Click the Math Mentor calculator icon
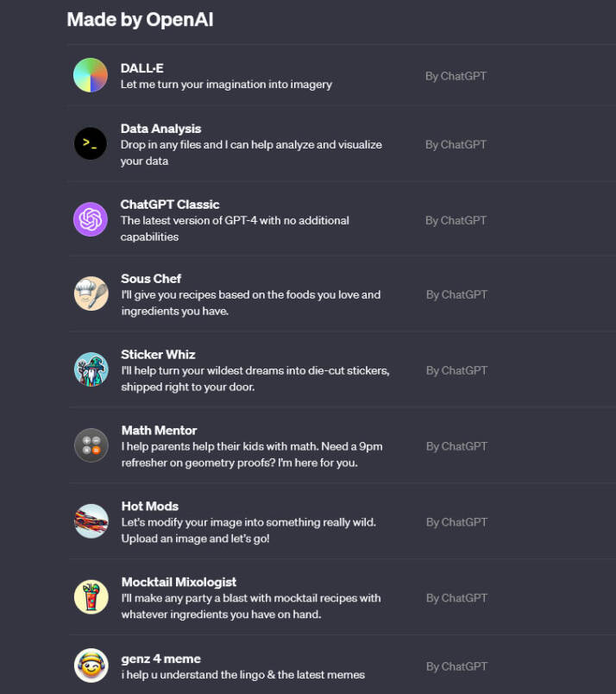This screenshot has width=616, height=694. (x=91, y=445)
